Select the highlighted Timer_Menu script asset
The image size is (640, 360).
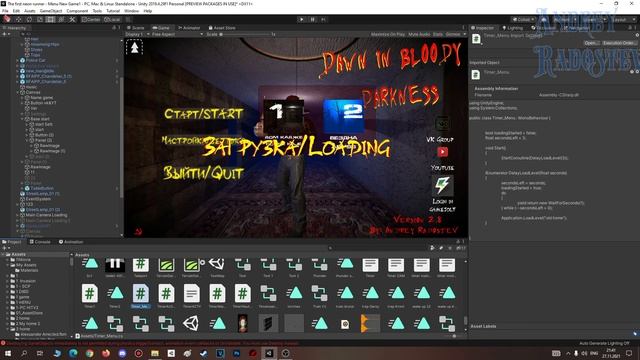(140, 296)
